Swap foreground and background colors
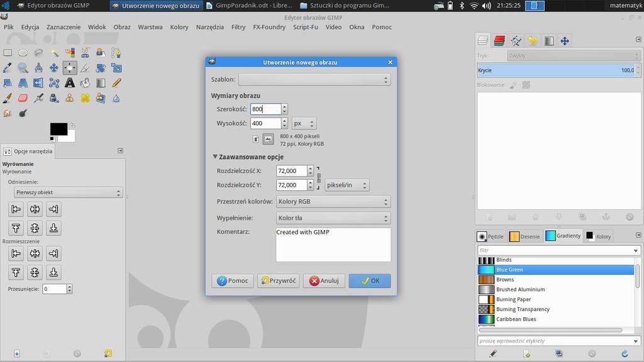This screenshot has height=362, width=644. click(72, 126)
